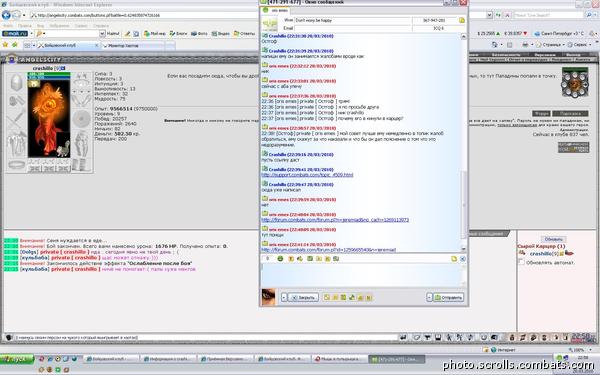Switch to the Монитор browser tab
Screen dimensions: 600x375
click(134, 46)
